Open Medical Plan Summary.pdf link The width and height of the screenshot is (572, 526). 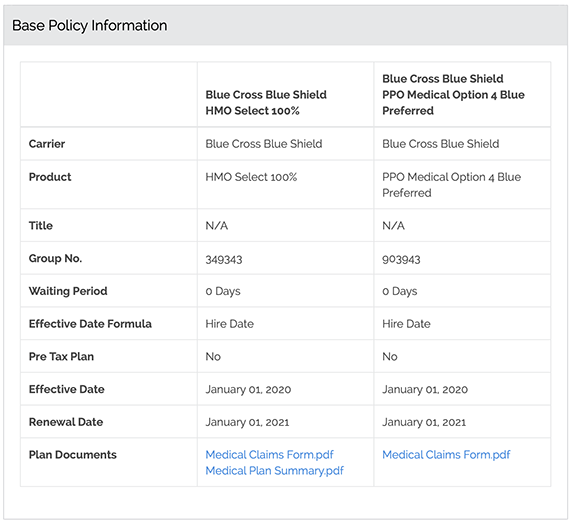coord(274,471)
